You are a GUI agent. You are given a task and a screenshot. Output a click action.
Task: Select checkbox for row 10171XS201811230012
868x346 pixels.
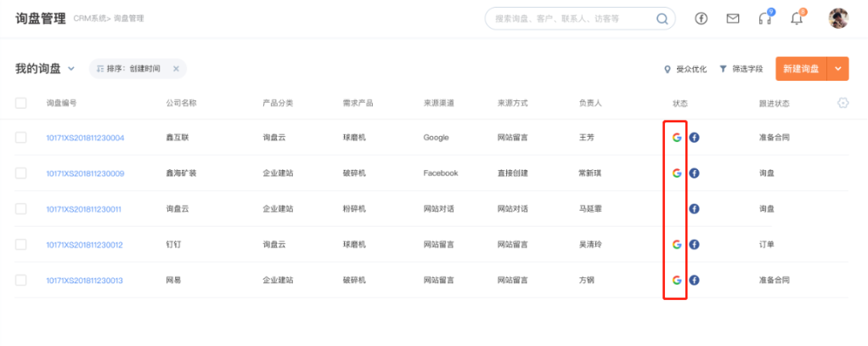pyautogui.click(x=21, y=244)
